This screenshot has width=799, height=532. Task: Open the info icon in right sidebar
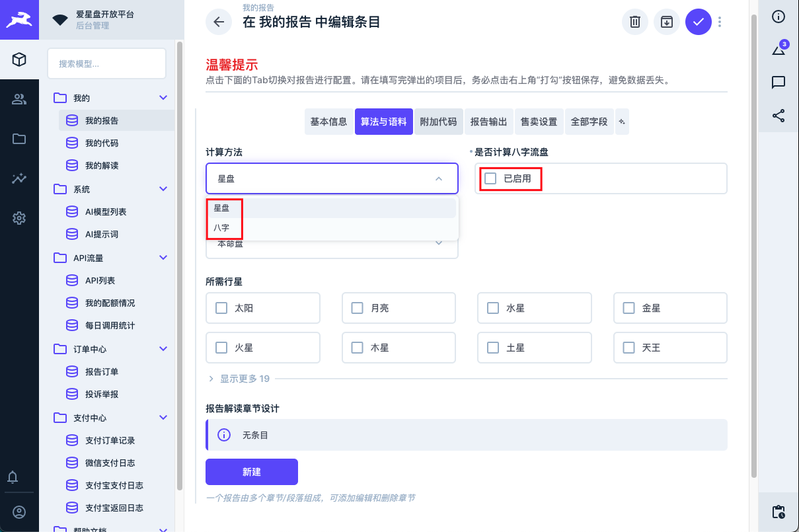(x=779, y=17)
